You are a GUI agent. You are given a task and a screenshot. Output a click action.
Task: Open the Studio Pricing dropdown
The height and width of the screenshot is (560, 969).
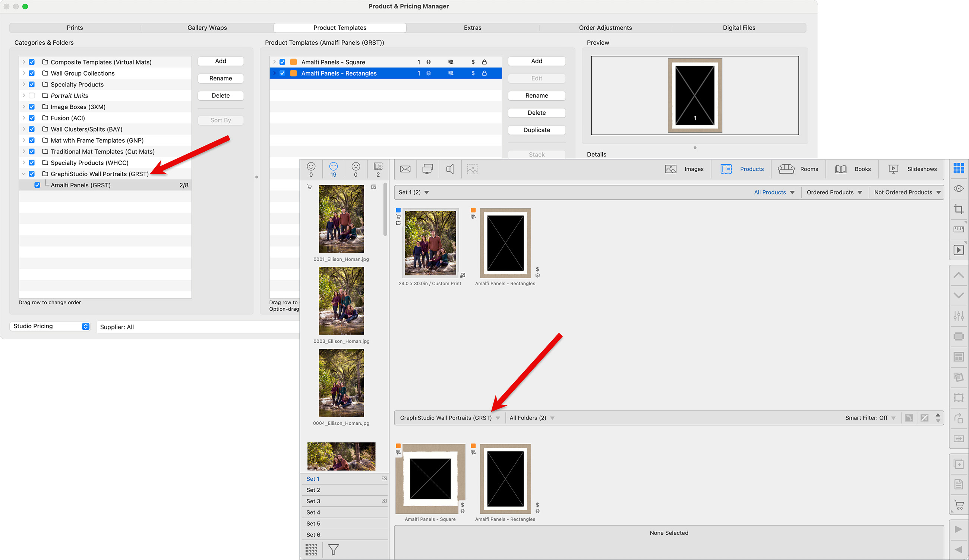(x=50, y=326)
